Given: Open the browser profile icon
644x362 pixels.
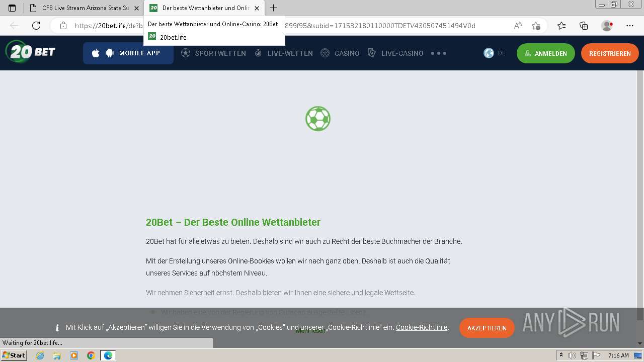Looking at the screenshot, I should point(607,26).
